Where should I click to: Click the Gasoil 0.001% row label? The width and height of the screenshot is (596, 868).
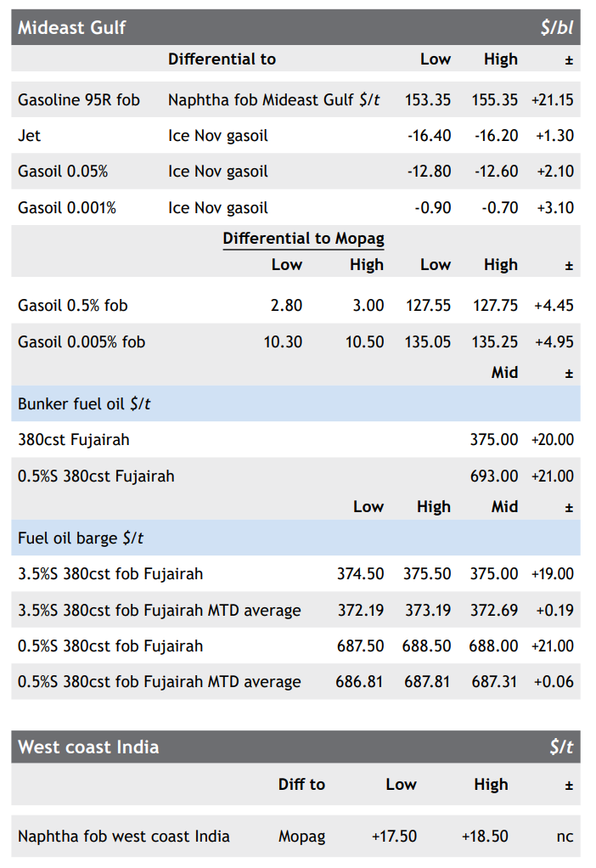tap(67, 207)
